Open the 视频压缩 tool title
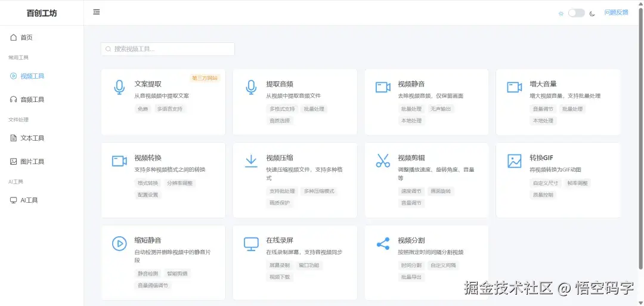 pyautogui.click(x=280, y=157)
